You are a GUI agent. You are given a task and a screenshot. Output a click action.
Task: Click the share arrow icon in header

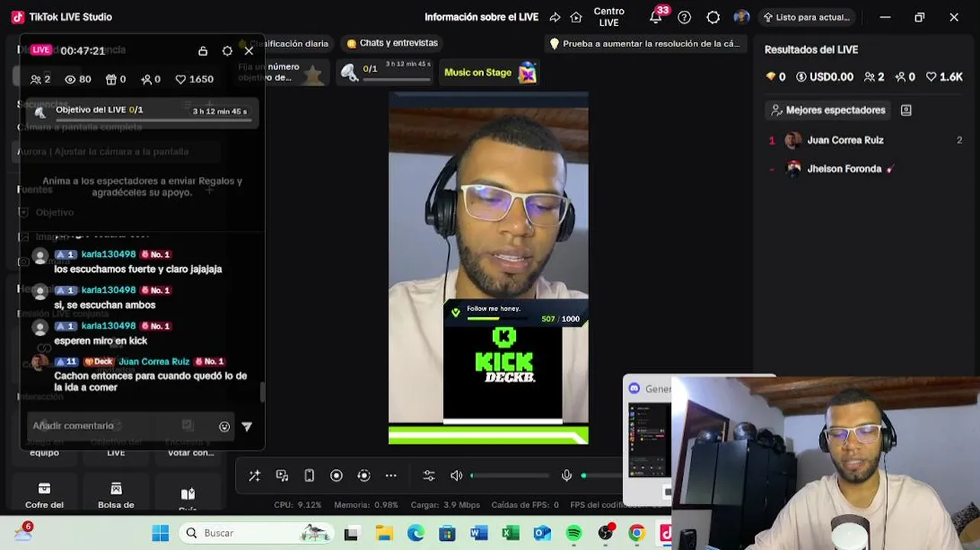(x=555, y=17)
